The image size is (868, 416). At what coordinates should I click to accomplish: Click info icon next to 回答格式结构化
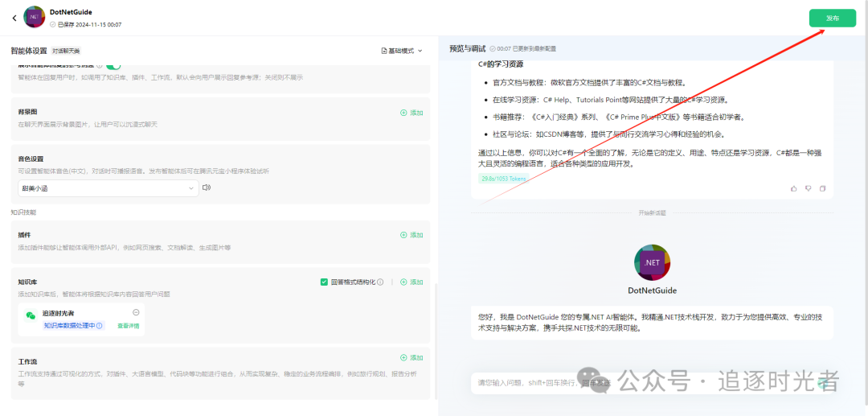[x=380, y=282]
